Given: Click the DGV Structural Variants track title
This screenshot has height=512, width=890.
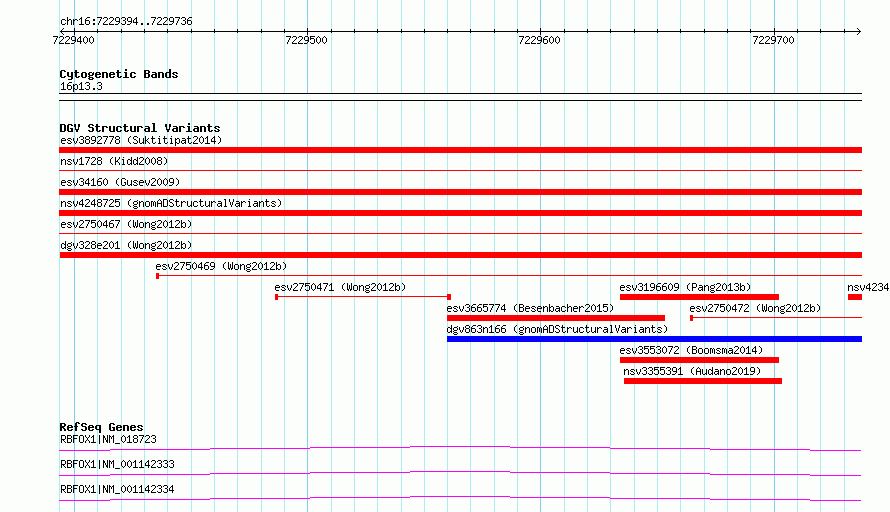Looking at the screenshot, I should 140,128.
